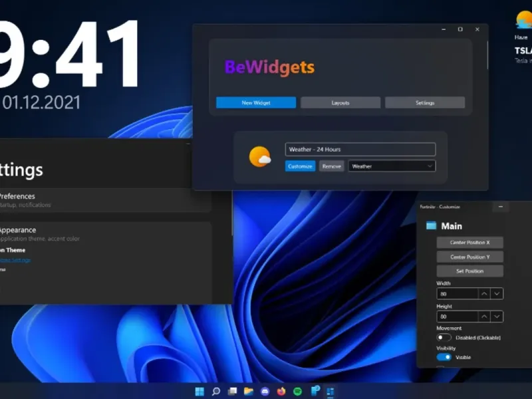Increase the Height value with up arrow
This screenshot has width=532, height=399.
tap(484, 317)
